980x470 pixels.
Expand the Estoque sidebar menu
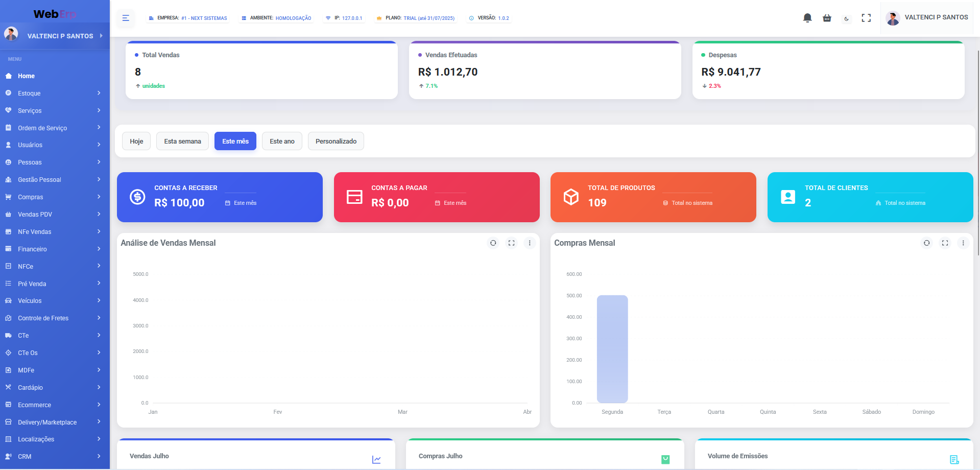tap(54, 93)
